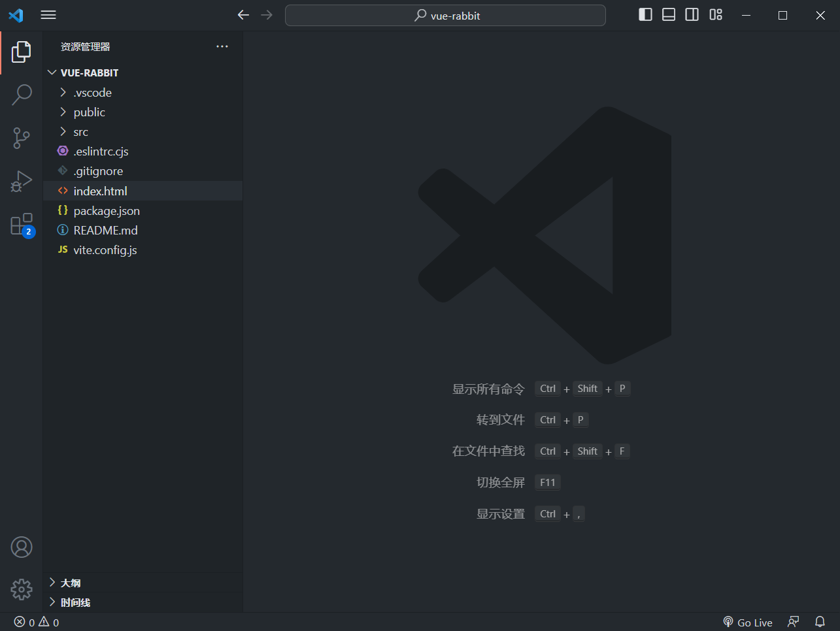Open the customize layout icon
This screenshot has height=631, width=840.
coord(716,15)
